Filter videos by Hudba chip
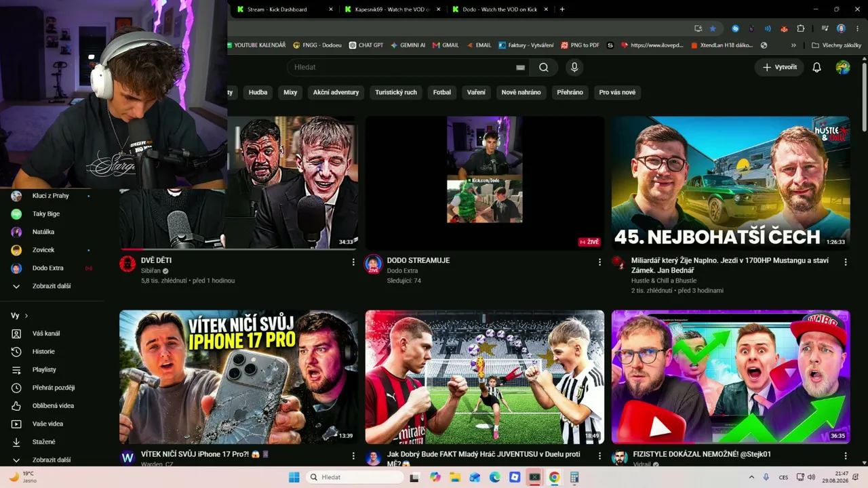 pyautogui.click(x=258, y=92)
